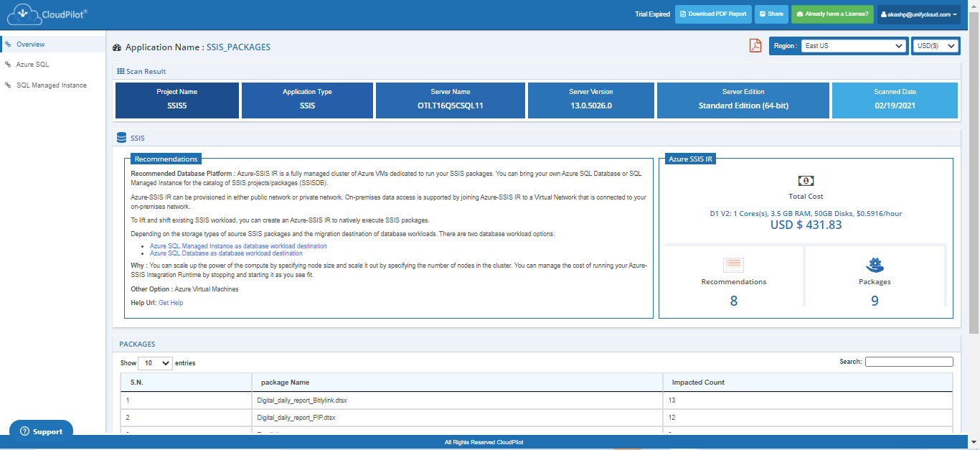Click the dashboard icon beside Application Name
This screenshot has width=980, height=450.
point(117,47)
